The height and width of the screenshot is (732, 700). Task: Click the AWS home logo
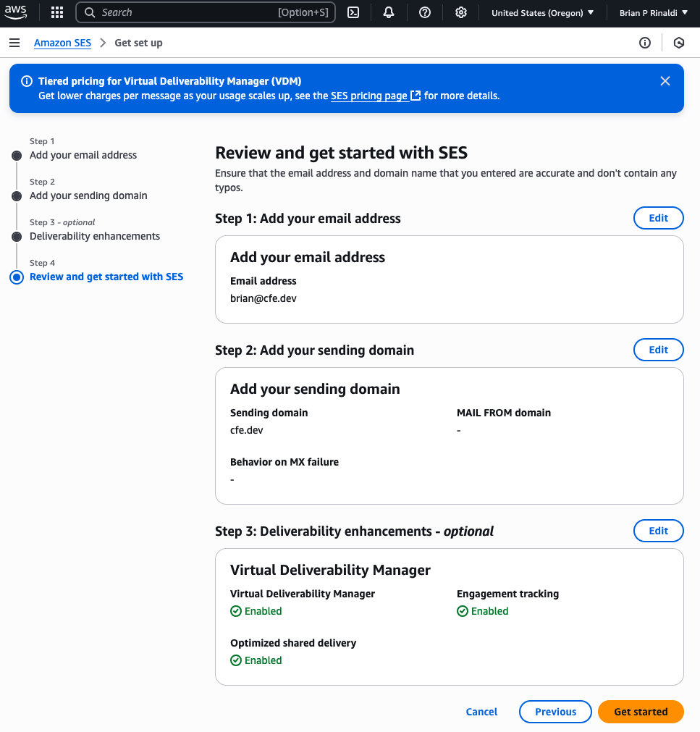16,12
